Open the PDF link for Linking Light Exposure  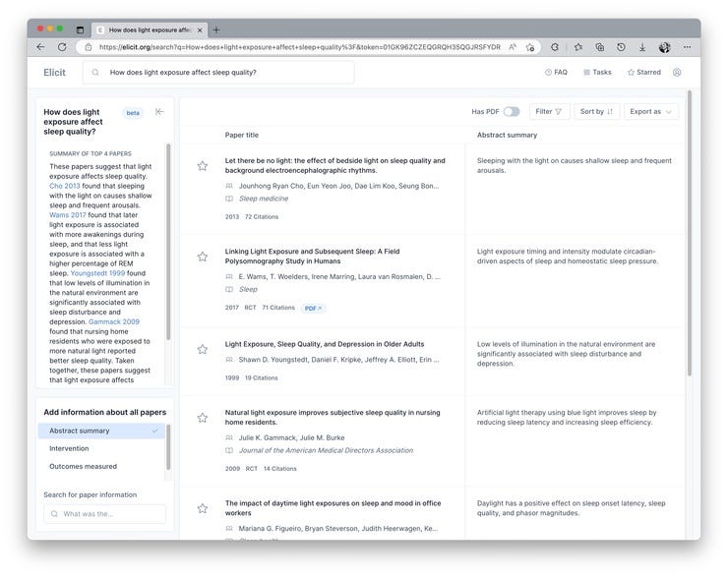[x=314, y=309]
